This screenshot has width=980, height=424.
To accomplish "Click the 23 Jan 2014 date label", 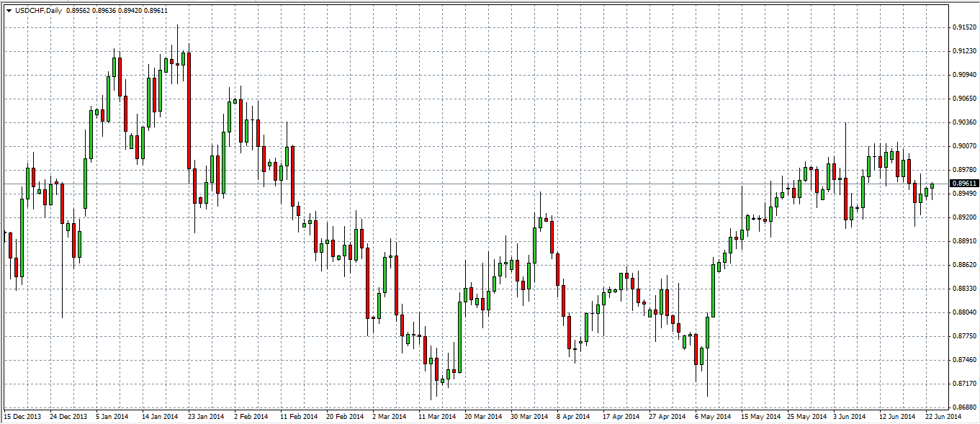I will coord(207,417).
